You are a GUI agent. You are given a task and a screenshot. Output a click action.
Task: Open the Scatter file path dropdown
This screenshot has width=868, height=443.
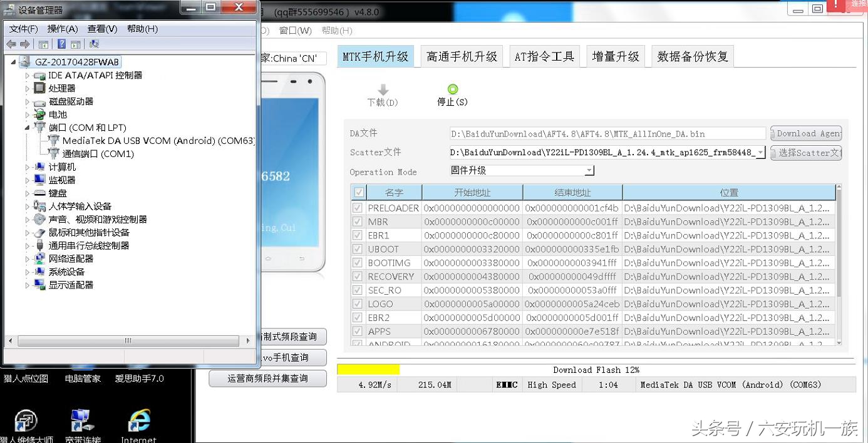(760, 152)
